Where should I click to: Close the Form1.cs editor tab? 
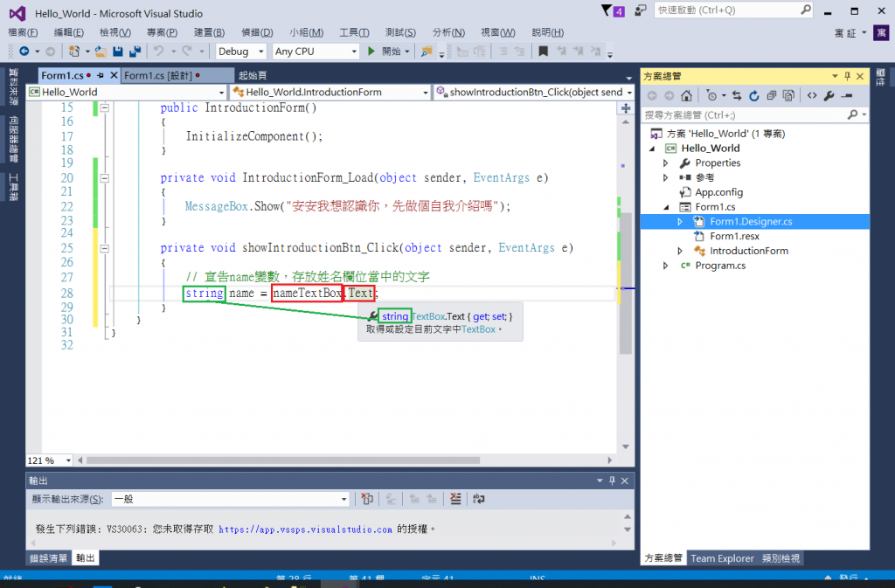pos(114,75)
